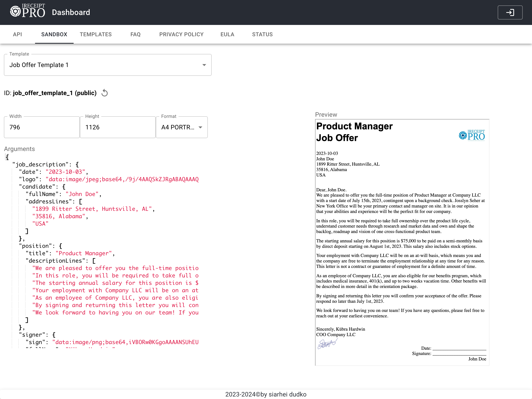Click "COO Company LLC" in preview
The width and height of the screenshot is (532, 399).
336,335
